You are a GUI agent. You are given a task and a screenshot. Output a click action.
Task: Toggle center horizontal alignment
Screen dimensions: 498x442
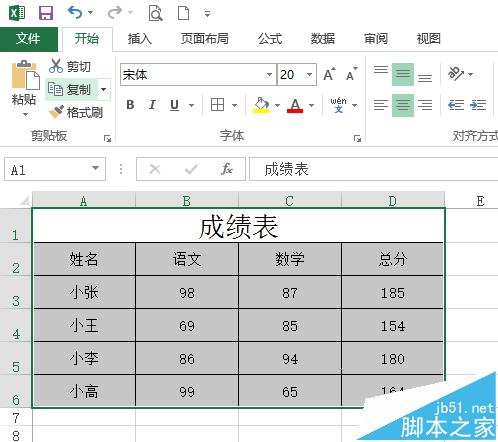(x=403, y=105)
